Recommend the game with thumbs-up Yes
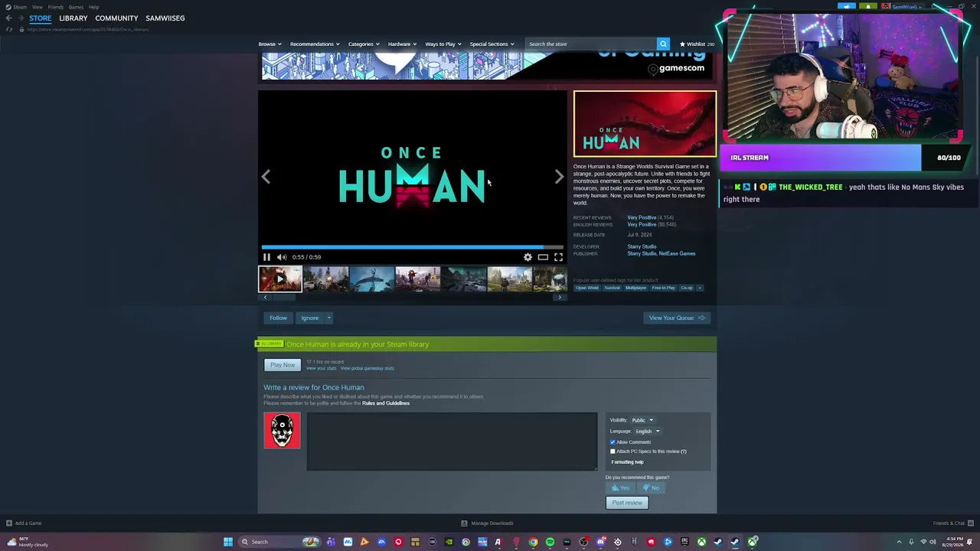980x551 pixels. (x=621, y=487)
